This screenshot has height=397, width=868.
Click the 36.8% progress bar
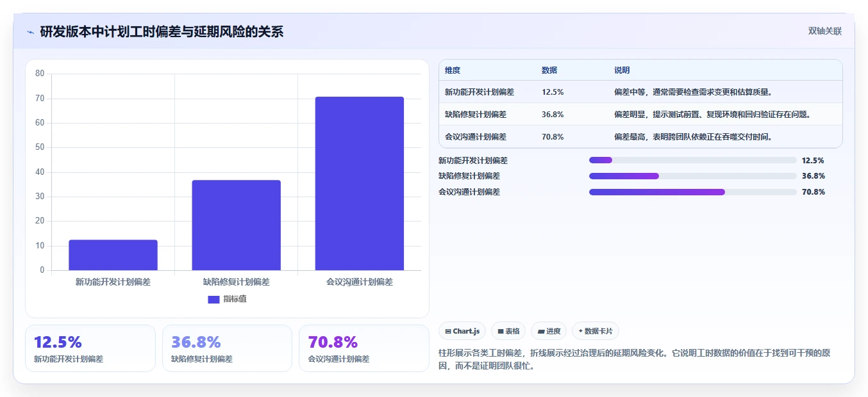693,176
